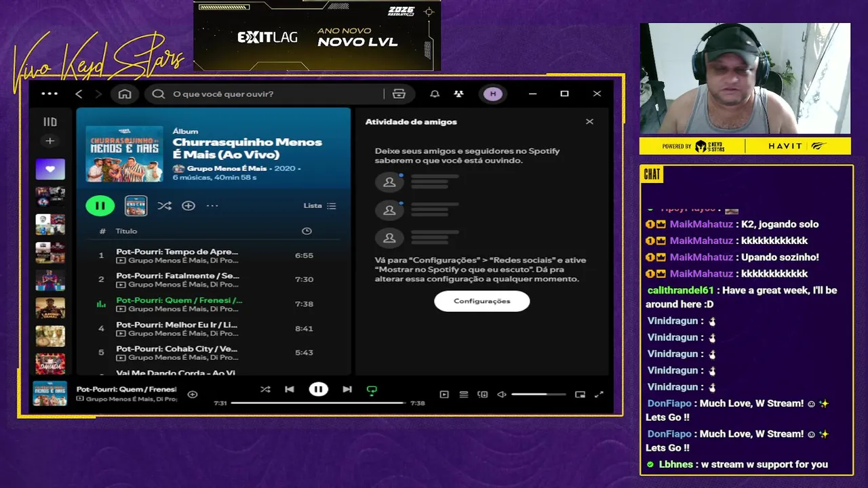Go back with the left arrow
Viewport: 868px width, 488px height.
coord(79,94)
